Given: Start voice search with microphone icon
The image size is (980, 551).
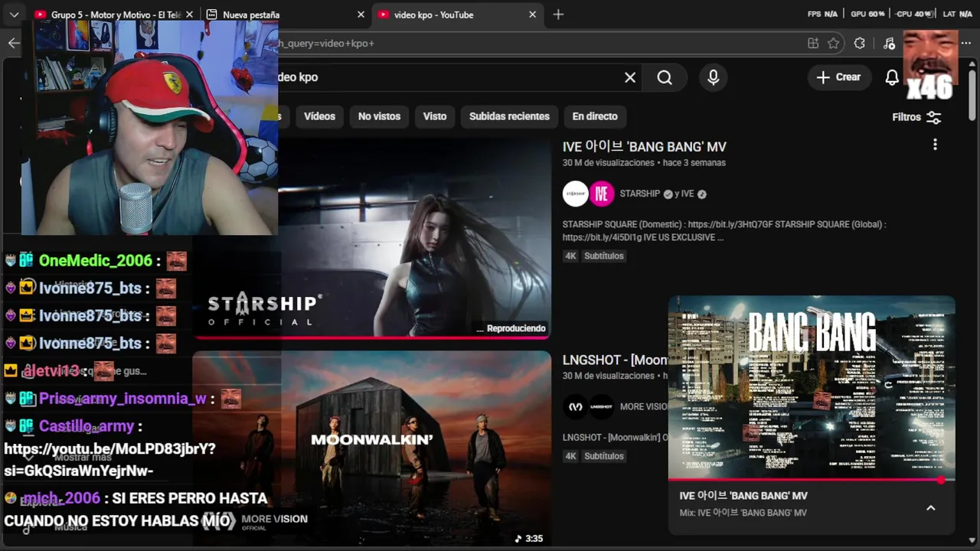Looking at the screenshot, I should click(714, 77).
